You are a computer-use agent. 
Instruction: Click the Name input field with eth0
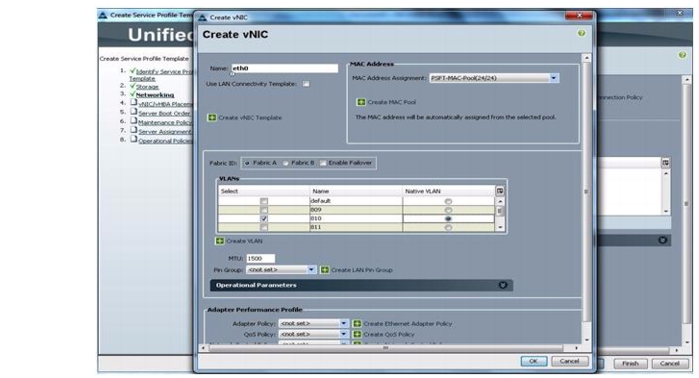coord(284,68)
